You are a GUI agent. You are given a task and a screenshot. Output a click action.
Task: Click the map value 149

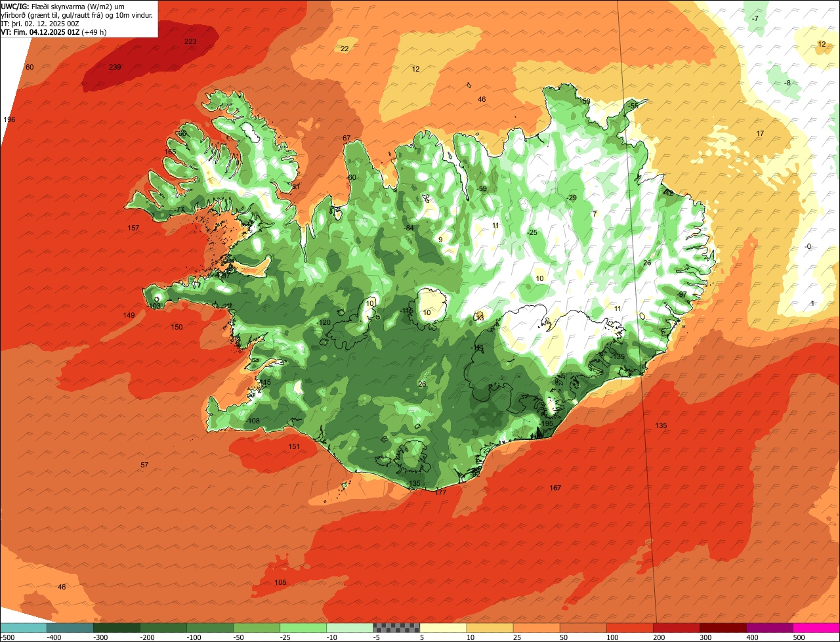[x=129, y=315]
